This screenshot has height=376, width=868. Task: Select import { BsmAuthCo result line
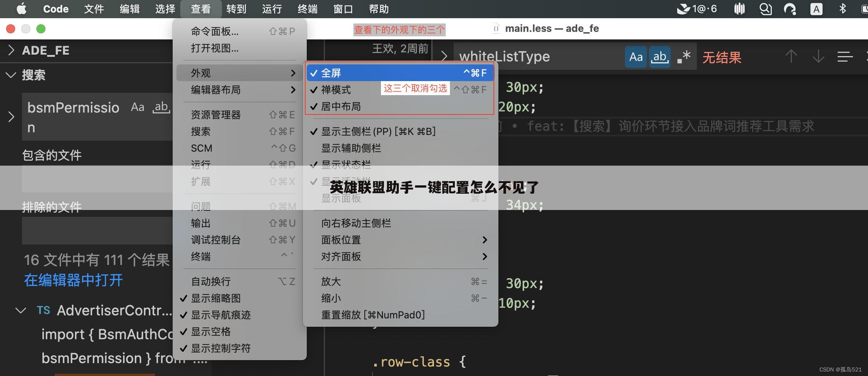[108, 334]
